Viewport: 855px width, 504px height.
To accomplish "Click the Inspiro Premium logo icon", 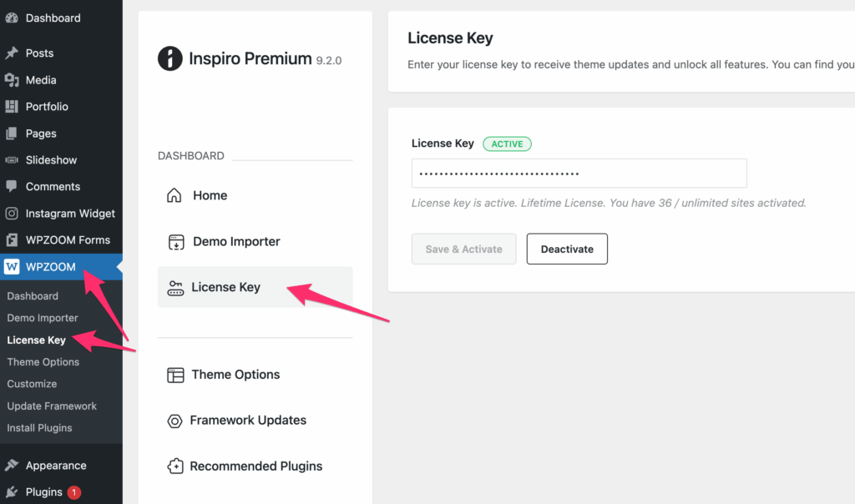I will [x=169, y=58].
